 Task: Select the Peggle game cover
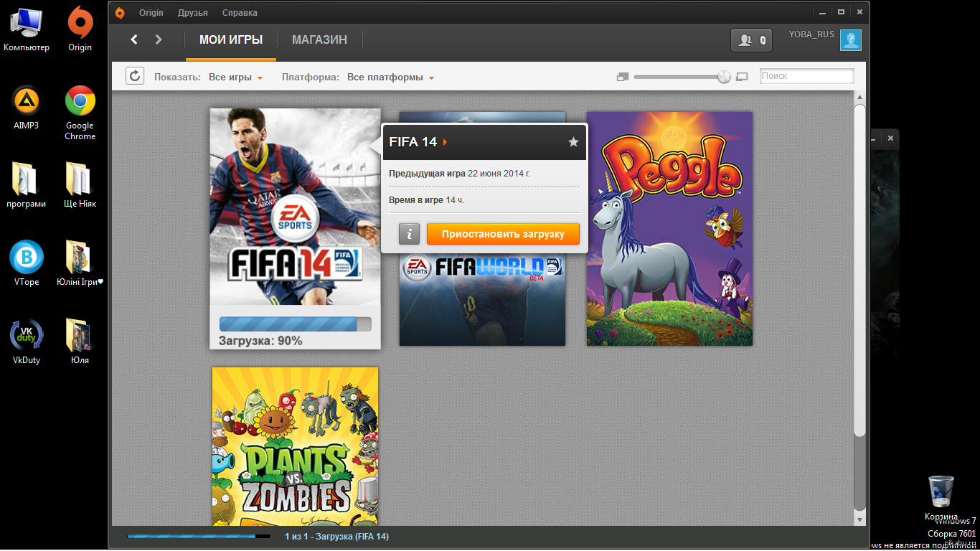coord(669,229)
